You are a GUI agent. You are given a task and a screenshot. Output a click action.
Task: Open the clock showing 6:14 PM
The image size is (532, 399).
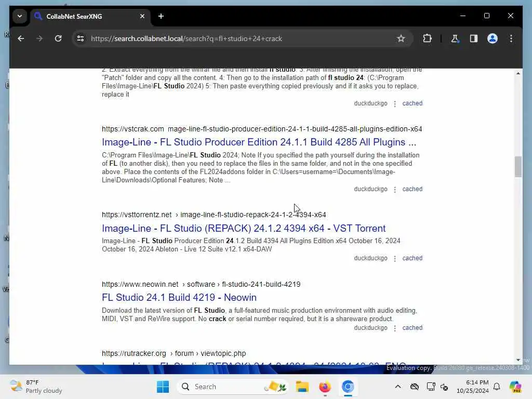pyautogui.click(x=473, y=387)
